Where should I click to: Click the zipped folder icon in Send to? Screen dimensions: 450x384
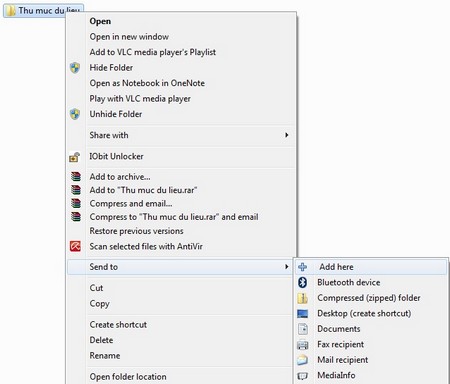click(x=302, y=298)
